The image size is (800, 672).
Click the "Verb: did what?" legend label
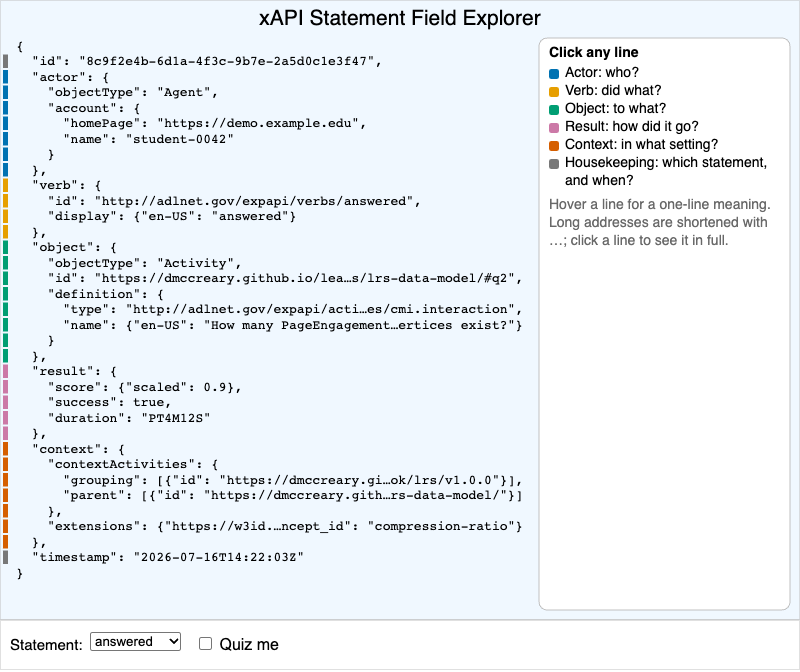[x=613, y=90]
